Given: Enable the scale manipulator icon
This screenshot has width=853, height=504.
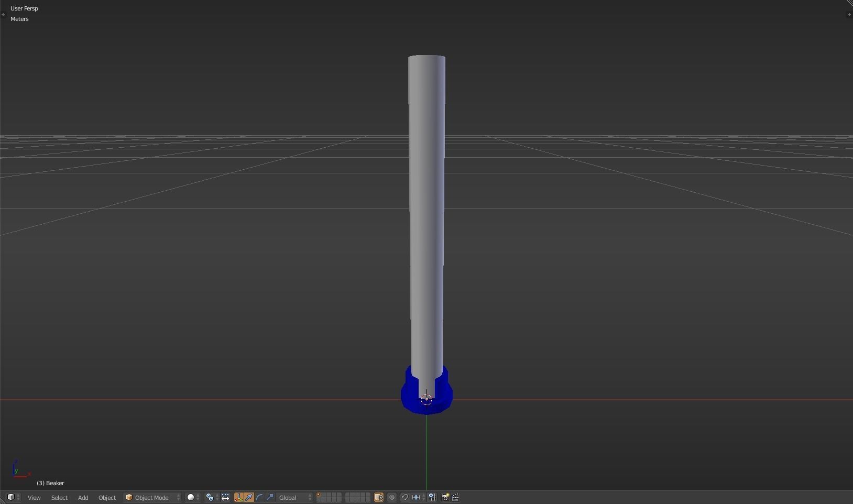Looking at the screenshot, I should 270,497.
